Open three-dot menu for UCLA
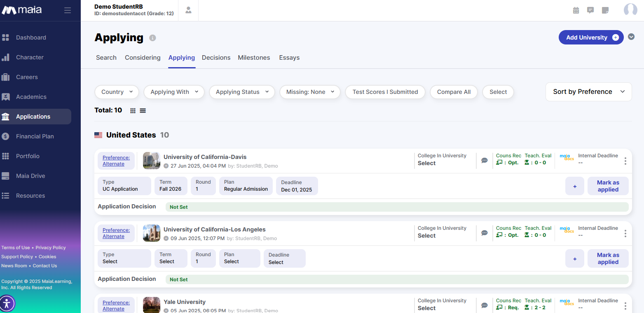Image resolution: width=644 pixels, height=313 pixels. (625, 234)
